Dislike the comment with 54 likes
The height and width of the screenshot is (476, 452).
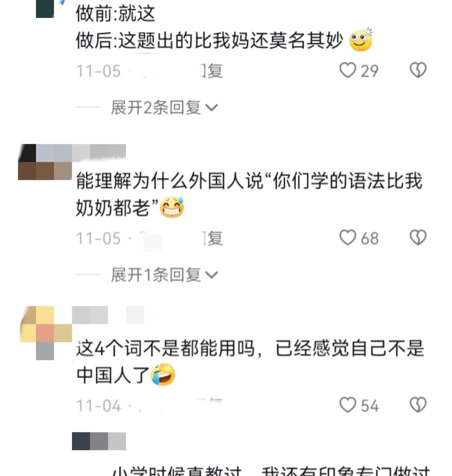[418, 405]
